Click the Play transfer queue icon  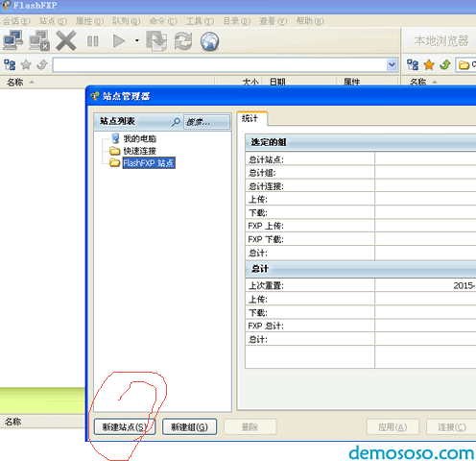pyautogui.click(x=119, y=41)
